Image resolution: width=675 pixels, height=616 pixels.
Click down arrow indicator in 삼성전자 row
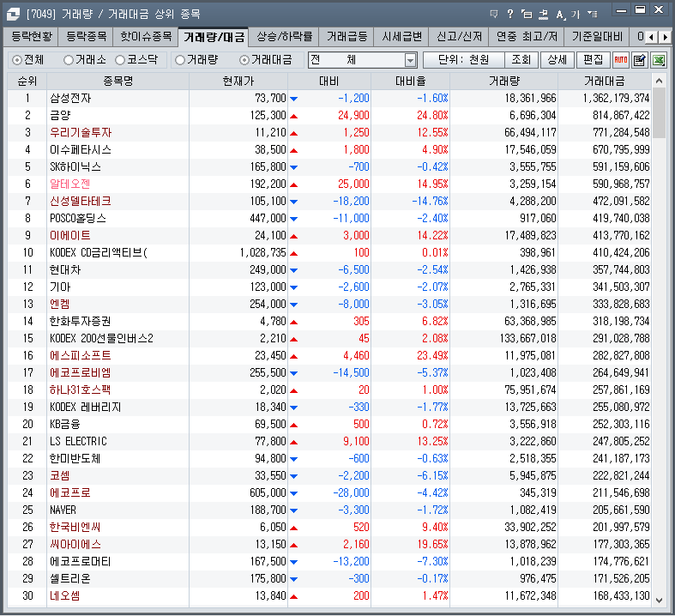pos(293,99)
